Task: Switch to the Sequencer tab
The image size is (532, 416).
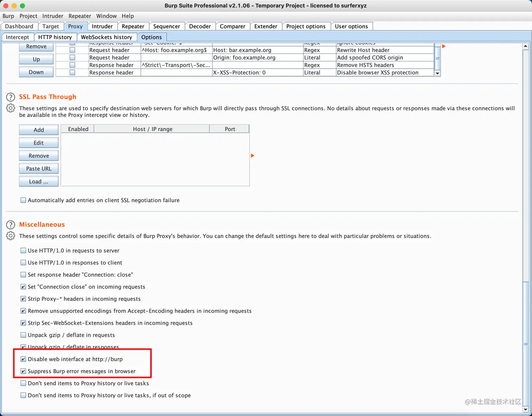Action: coord(166,26)
